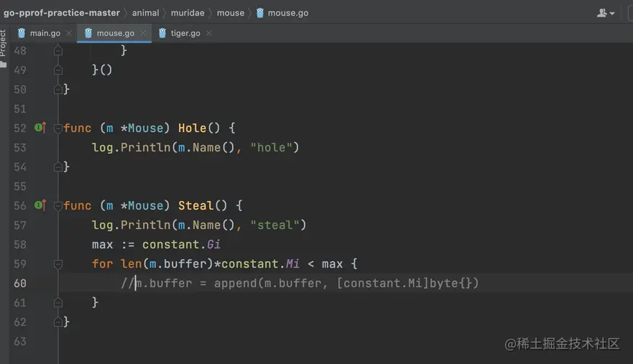Click the animal breadcrumb

pos(146,13)
